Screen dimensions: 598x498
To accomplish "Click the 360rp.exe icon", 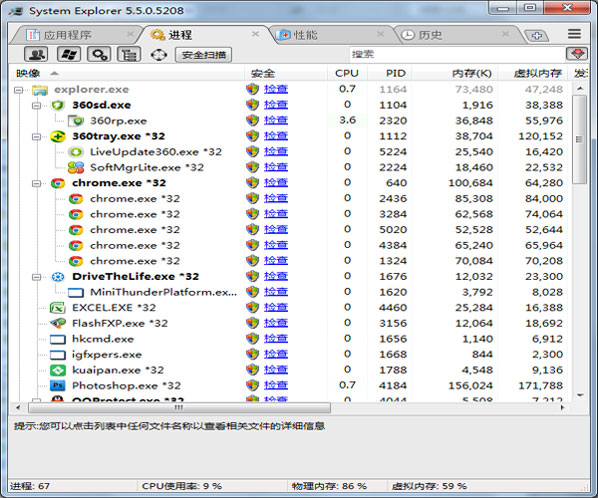I will point(76,121).
